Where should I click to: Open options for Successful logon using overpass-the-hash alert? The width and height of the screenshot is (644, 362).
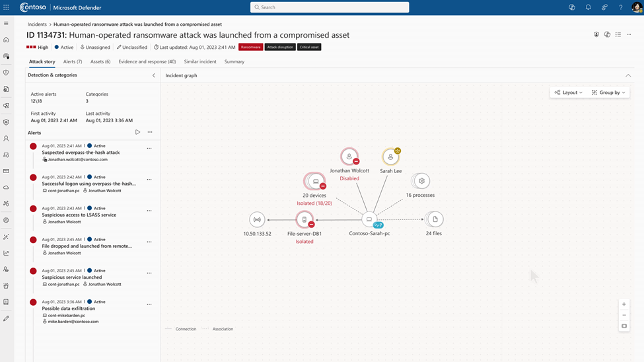pyautogui.click(x=149, y=180)
